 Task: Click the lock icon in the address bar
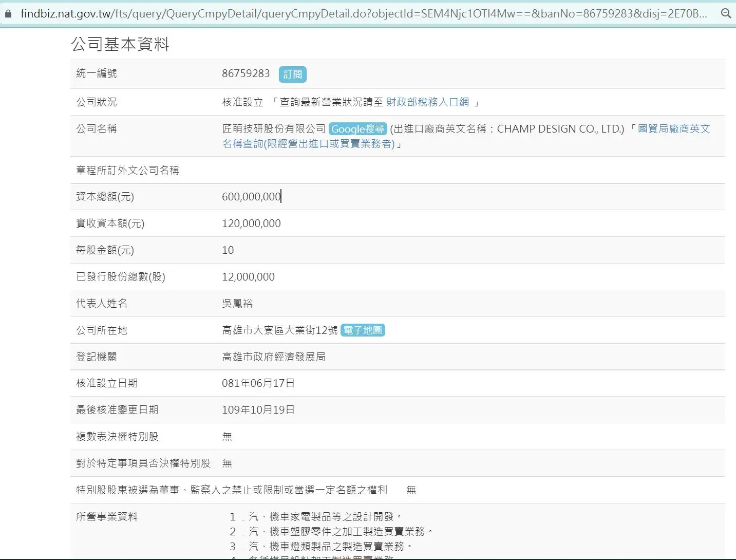click(x=8, y=14)
